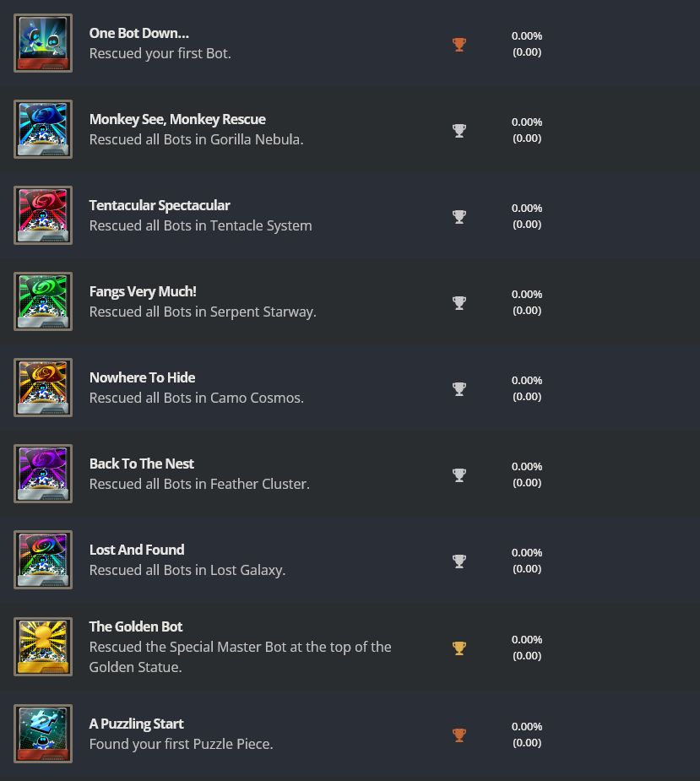This screenshot has width=700, height=781.
Task: Click silver trophy icon for Monkey See, Monkey Rescue
Action: [459, 131]
